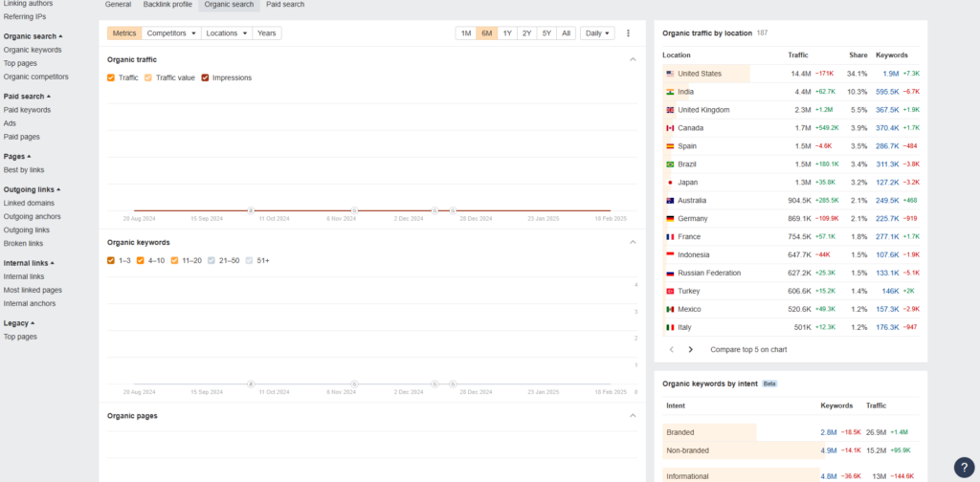Click the Australia flag icon
Screen dimensions: 980x482
670,201
